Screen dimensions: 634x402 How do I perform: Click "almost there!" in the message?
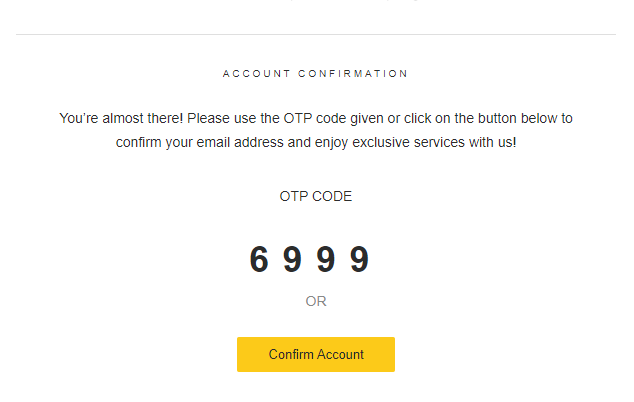pos(143,118)
